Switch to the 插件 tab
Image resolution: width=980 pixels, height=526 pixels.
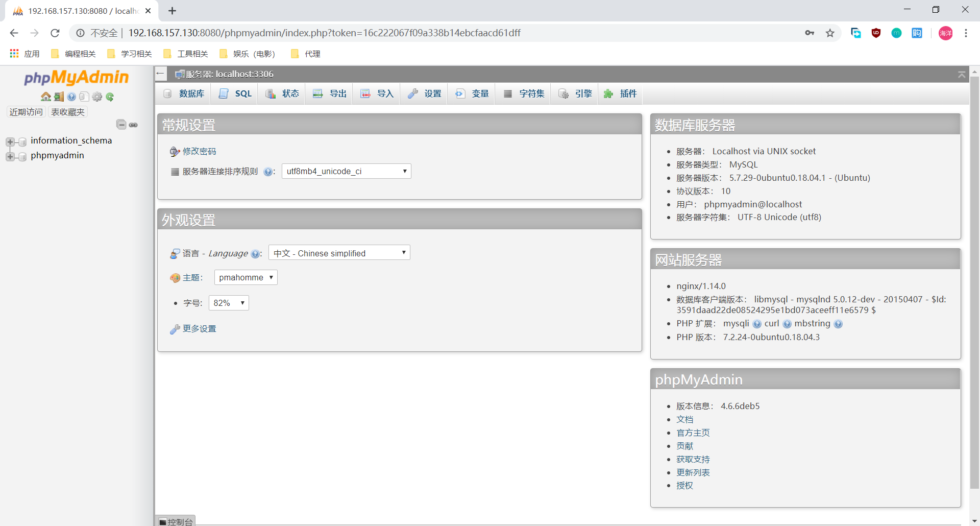620,94
